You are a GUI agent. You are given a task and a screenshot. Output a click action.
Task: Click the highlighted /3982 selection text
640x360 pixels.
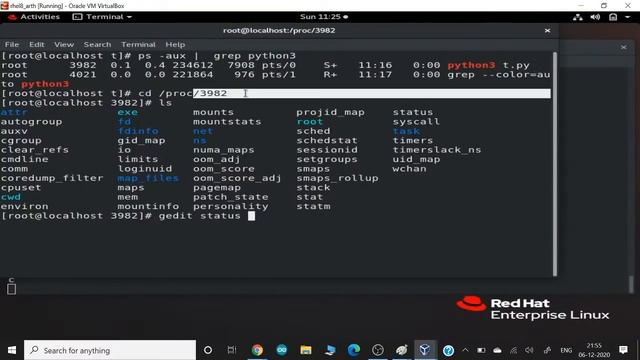pos(210,93)
